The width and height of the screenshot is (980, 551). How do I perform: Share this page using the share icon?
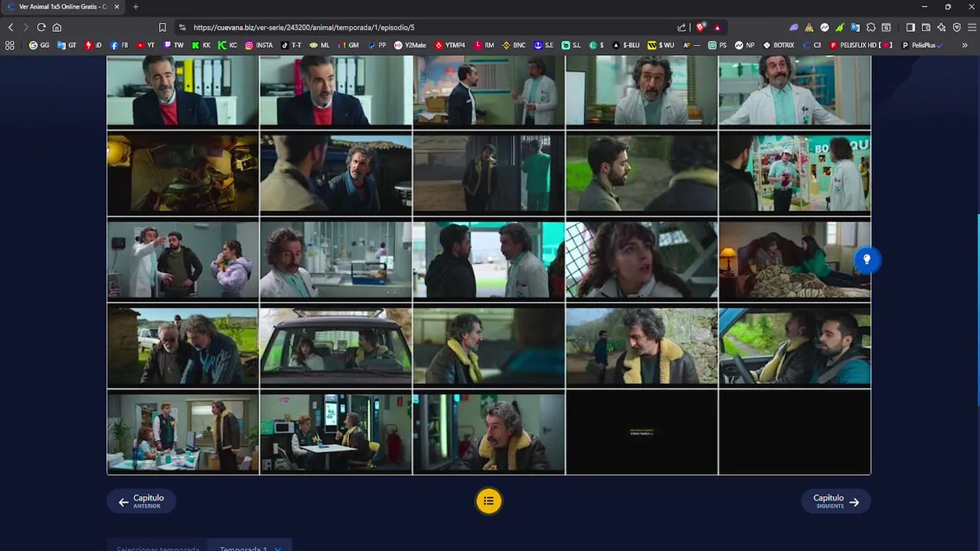click(681, 28)
